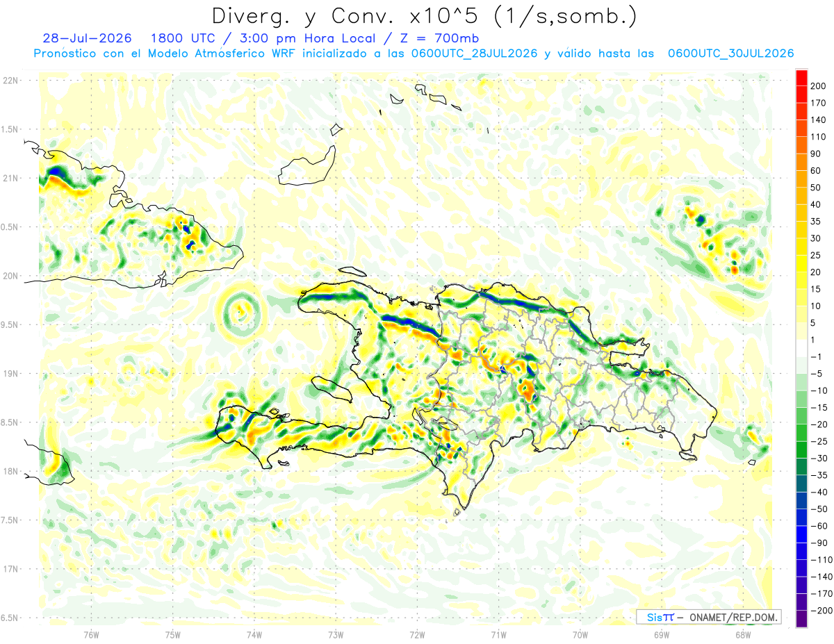
Task: Click the "68W" longitude axis label
Action: click(743, 635)
